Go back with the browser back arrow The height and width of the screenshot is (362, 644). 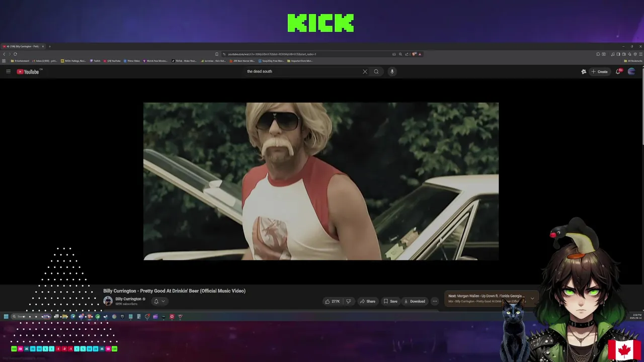(4, 54)
